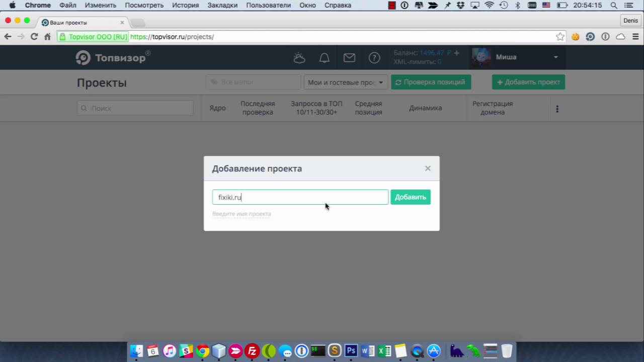Close the Добавление проекта dialog

[428, 168]
